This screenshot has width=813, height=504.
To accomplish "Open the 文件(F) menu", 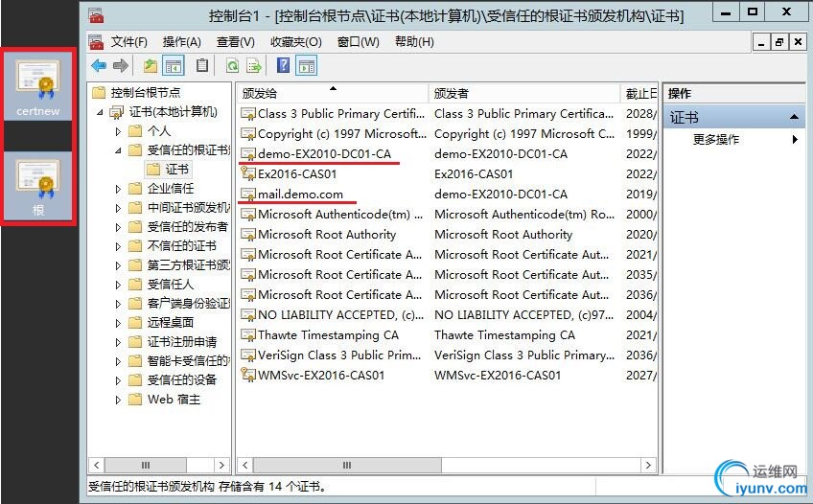I will click(x=129, y=42).
